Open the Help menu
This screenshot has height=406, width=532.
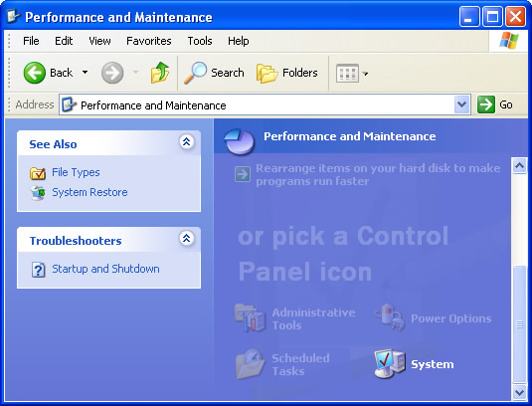239,41
